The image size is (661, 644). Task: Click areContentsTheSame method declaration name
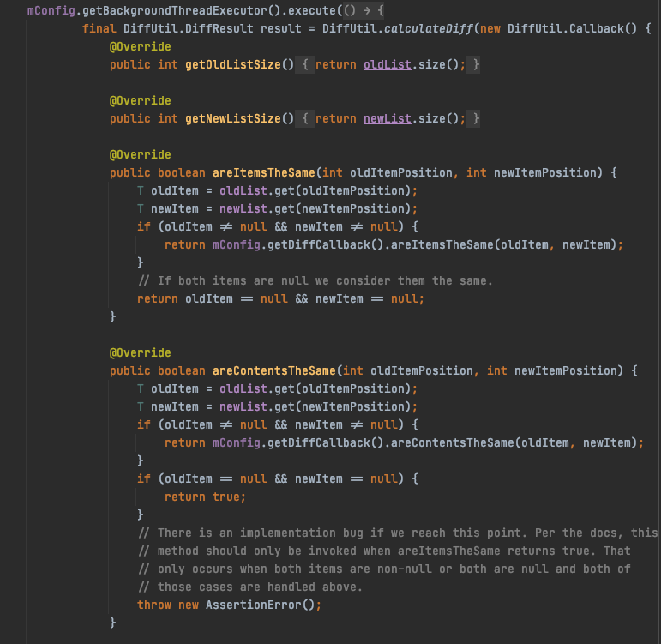(x=274, y=370)
